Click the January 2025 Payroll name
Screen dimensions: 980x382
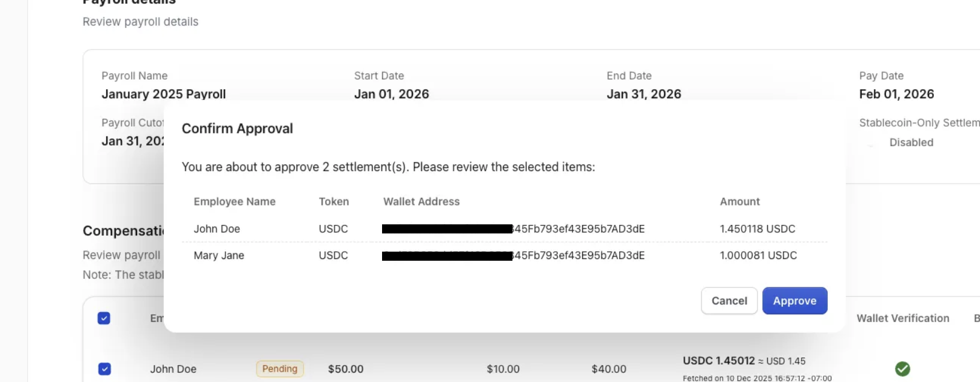[164, 94]
